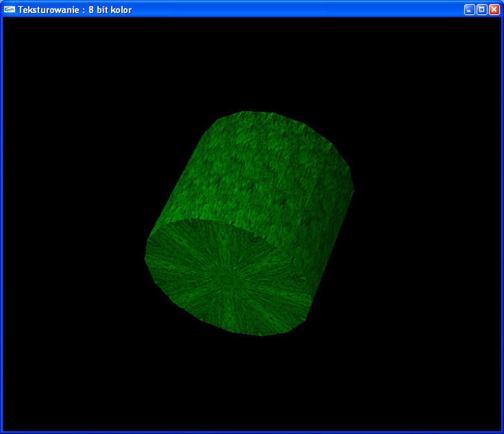Click the window's bottom-right resize corner
This screenshot has width=504, height=434.
pyautogui.click(x=502, y=432)
